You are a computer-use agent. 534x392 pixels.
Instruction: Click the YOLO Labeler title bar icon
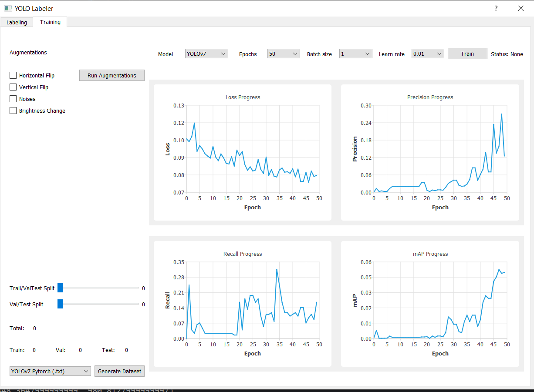8,8
